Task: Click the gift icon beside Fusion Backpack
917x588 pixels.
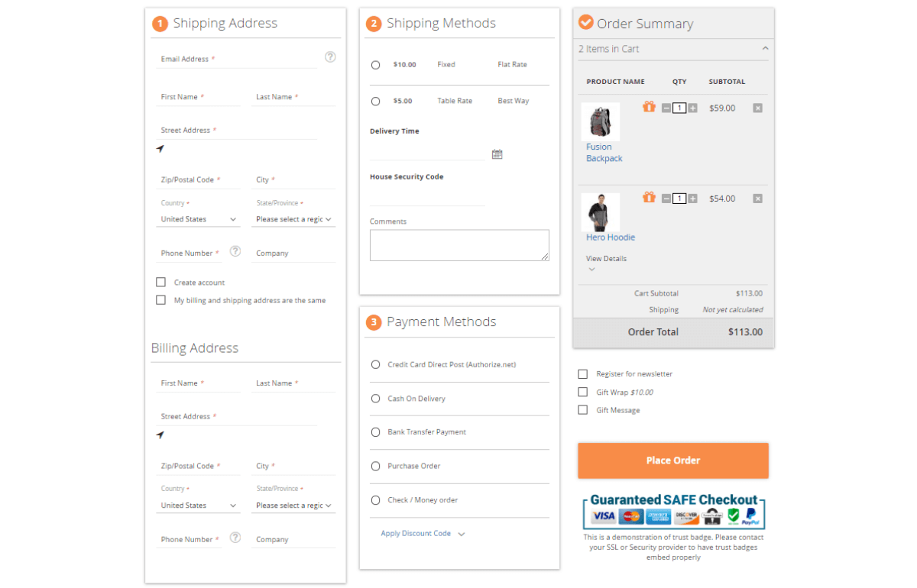Action: tap(648, 107)
